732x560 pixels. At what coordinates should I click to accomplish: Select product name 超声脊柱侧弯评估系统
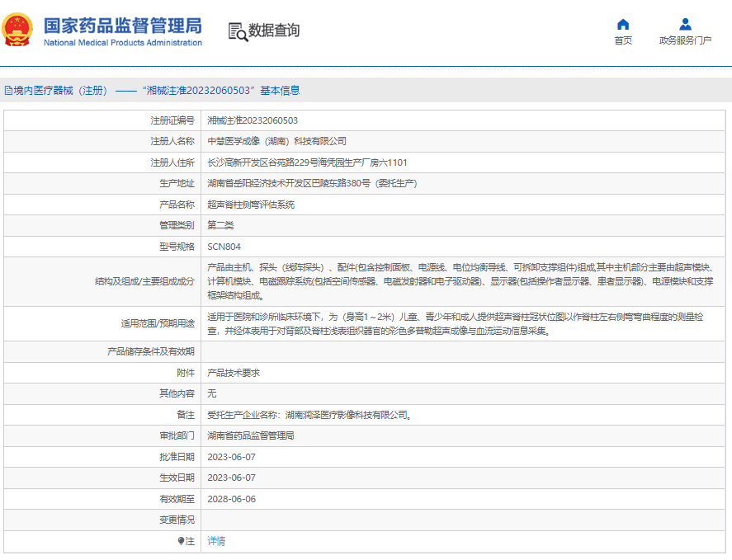[x=251, y=205]
